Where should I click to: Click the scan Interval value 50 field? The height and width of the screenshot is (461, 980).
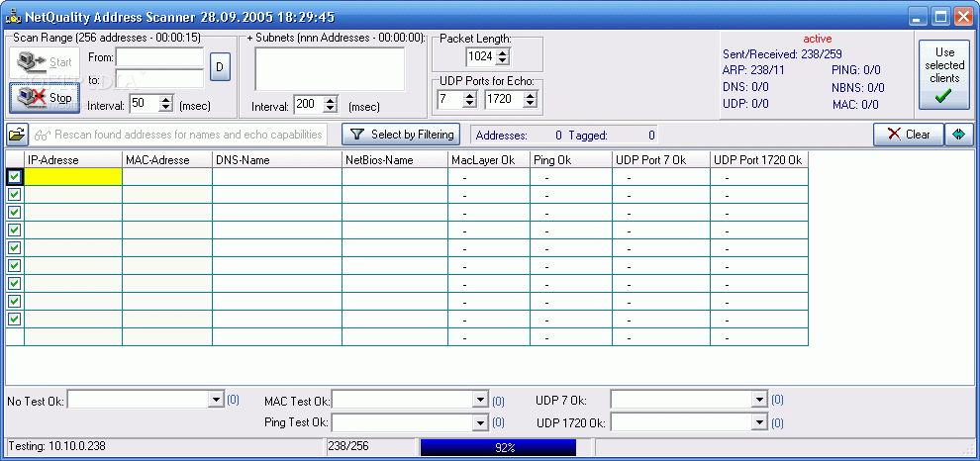[145, 104]
